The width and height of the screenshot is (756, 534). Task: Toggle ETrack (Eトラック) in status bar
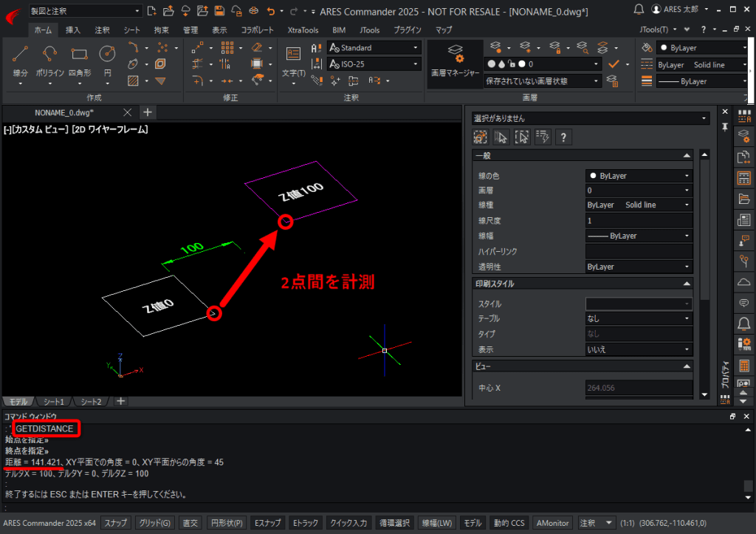(x=305, y=523)
